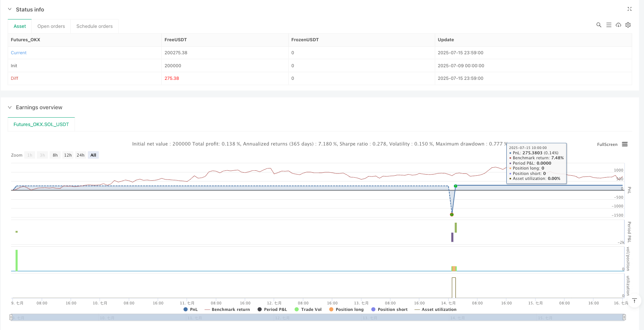This screenshot has height=330, width=644.
Task: Click the search icon in Status info
Action: tap(599, 25)
